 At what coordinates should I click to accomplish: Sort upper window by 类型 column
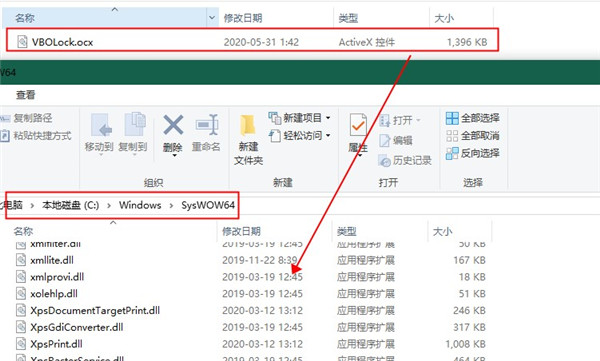coord(348,18)
